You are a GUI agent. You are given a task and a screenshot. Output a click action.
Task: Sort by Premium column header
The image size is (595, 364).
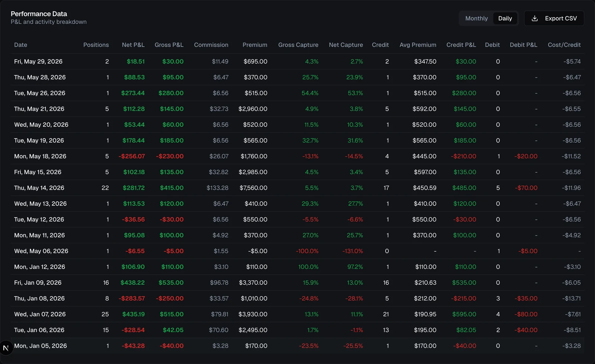[255, 45]
